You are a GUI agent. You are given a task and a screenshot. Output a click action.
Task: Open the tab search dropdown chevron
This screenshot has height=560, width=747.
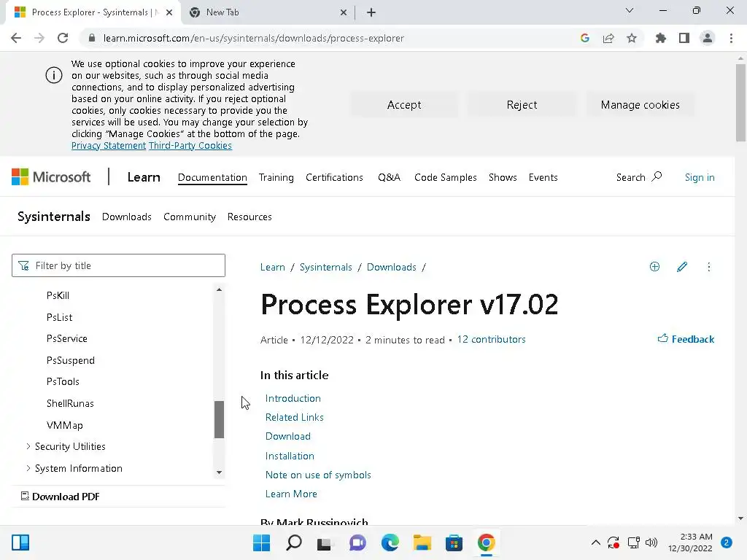[x=630, y=10]
